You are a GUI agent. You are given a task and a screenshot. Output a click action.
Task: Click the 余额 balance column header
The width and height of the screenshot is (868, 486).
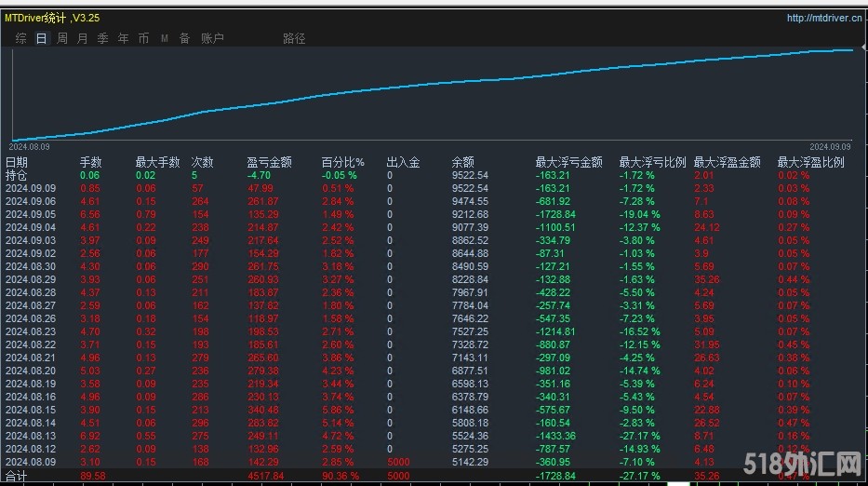462,162
